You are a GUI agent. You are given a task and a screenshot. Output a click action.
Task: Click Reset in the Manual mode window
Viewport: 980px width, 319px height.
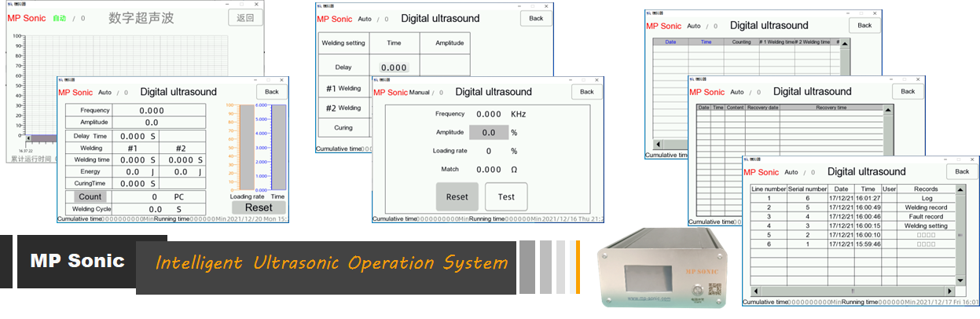pos(457,196)
